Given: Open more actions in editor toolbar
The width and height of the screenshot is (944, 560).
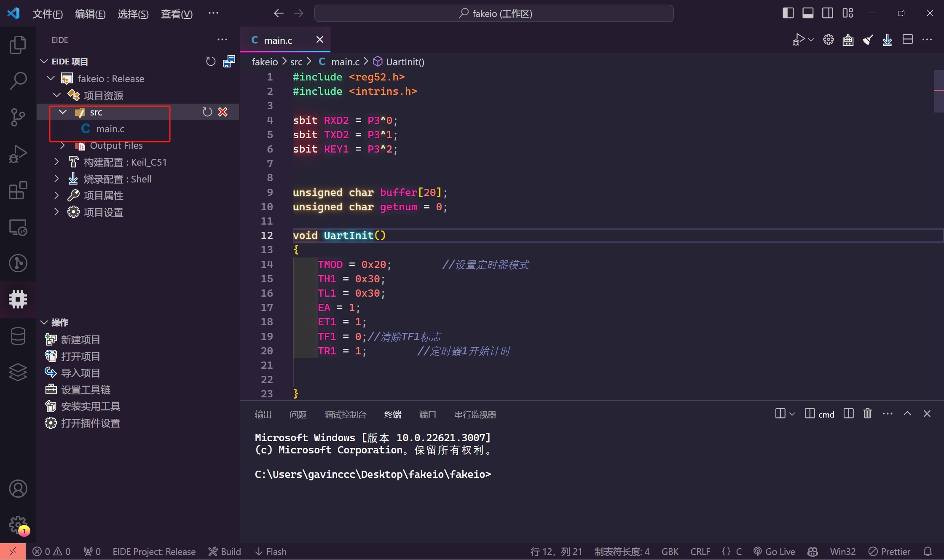Looking at the screenshot, I should pyautogui.click(x=927, y=40).
